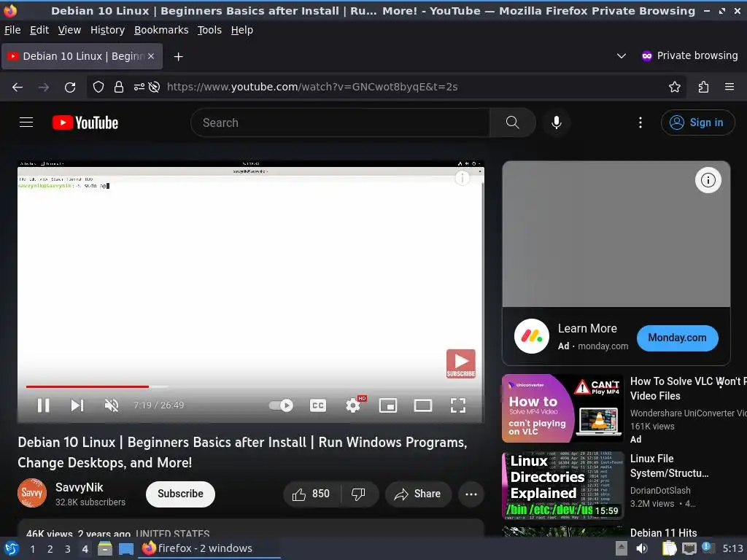This screenshot has height=560, width=747.
Task: Close the Debian 10 Linux tab
Action: coord(150,56)
